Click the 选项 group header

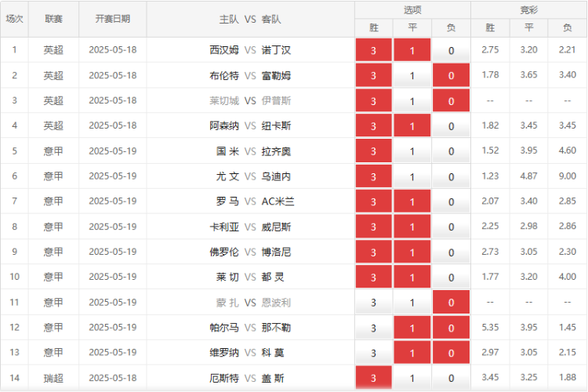[412, 9]
